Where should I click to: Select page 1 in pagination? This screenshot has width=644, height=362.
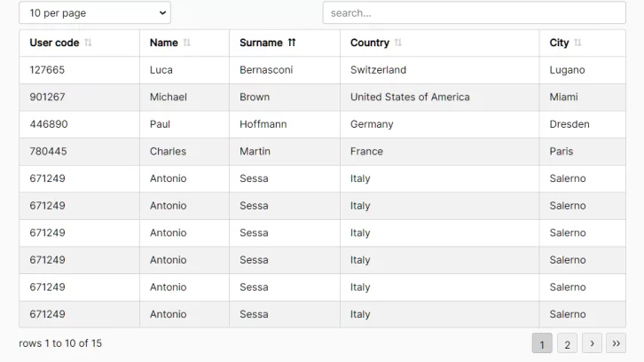(542, 343)
